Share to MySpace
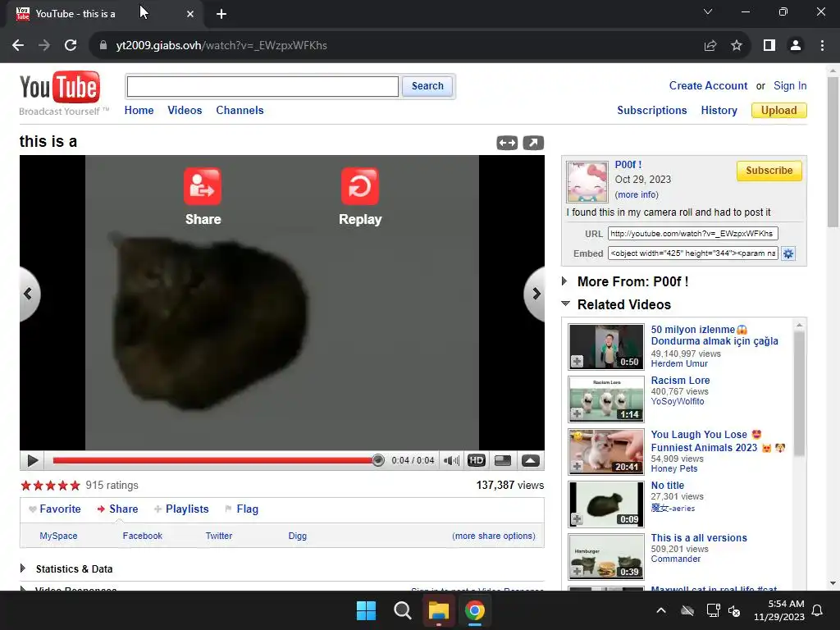The height and width of the screenshot is (630, 840). [58, 536]
